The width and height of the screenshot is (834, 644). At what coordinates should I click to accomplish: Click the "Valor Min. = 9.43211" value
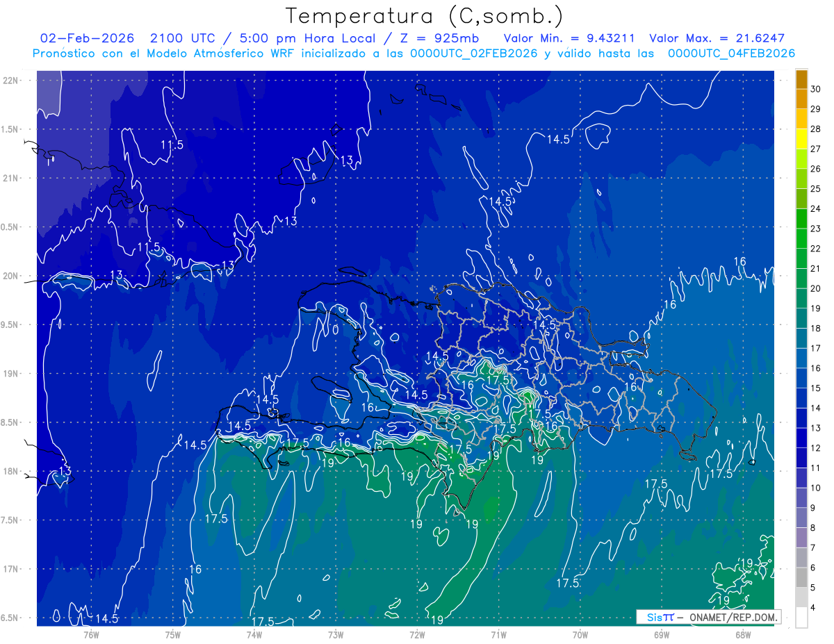tap(569, 38)
